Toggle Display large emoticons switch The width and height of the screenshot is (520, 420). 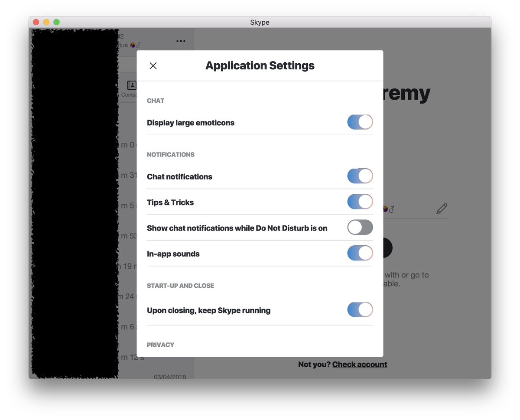pyautogui.click(x=360, y=122)
